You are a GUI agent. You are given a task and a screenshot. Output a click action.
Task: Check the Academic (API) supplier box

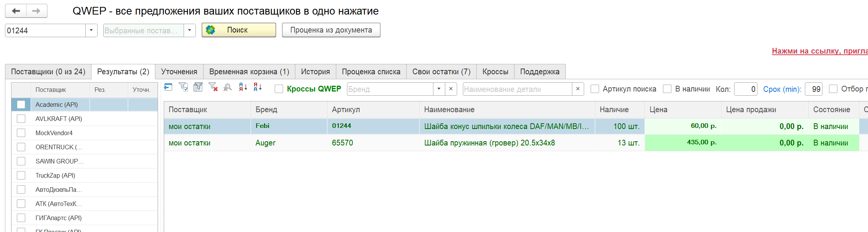[21, 105]
